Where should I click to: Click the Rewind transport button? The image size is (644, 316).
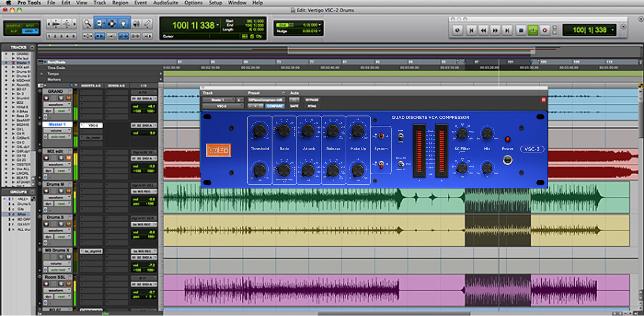484,30
